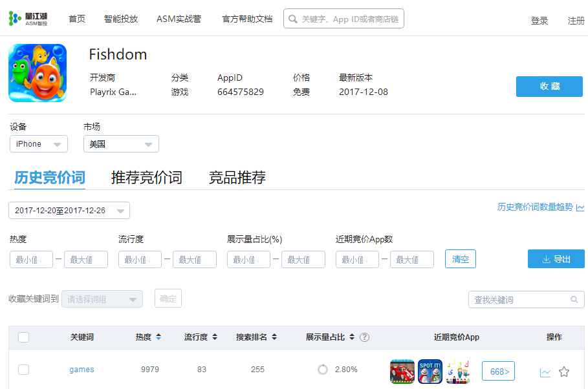Click the developer name Playrix Ga...

coord(113,92)
